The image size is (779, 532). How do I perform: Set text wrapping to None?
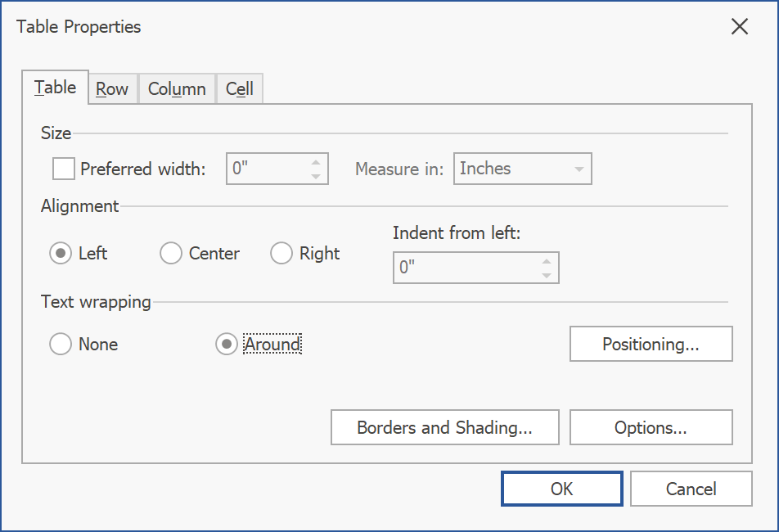click(61, 345)
